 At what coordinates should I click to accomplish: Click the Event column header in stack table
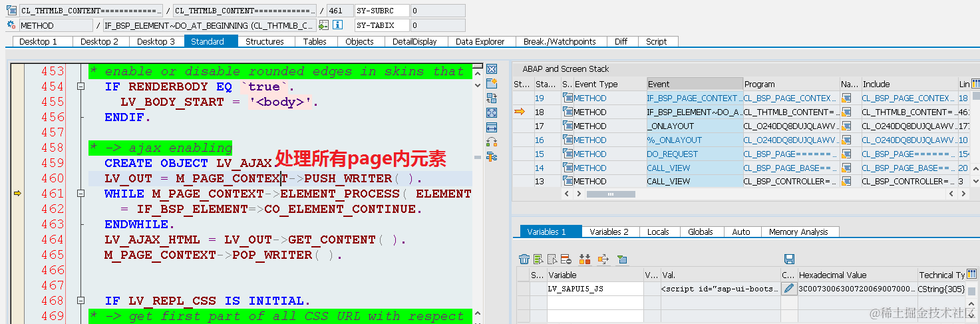coord(694,84)
